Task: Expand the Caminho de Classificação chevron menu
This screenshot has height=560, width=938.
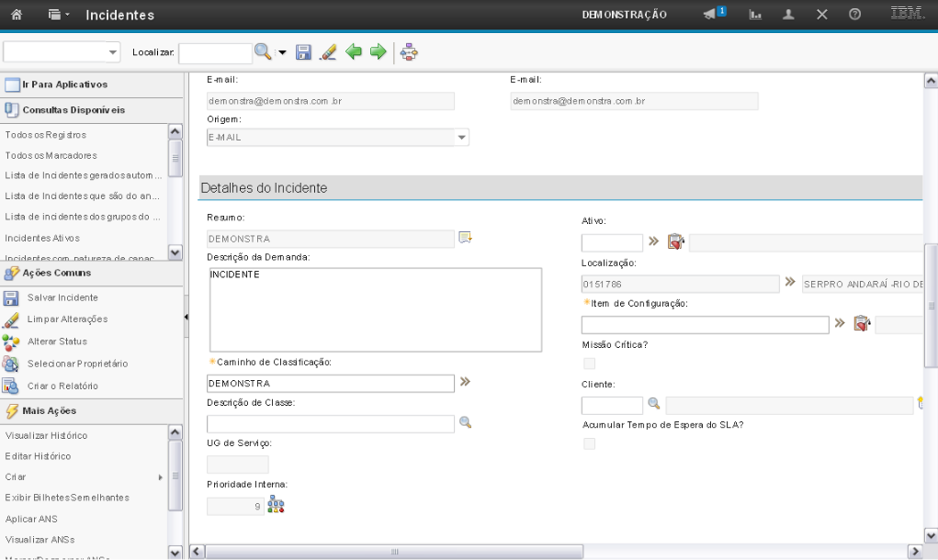Action: [465, 382]
